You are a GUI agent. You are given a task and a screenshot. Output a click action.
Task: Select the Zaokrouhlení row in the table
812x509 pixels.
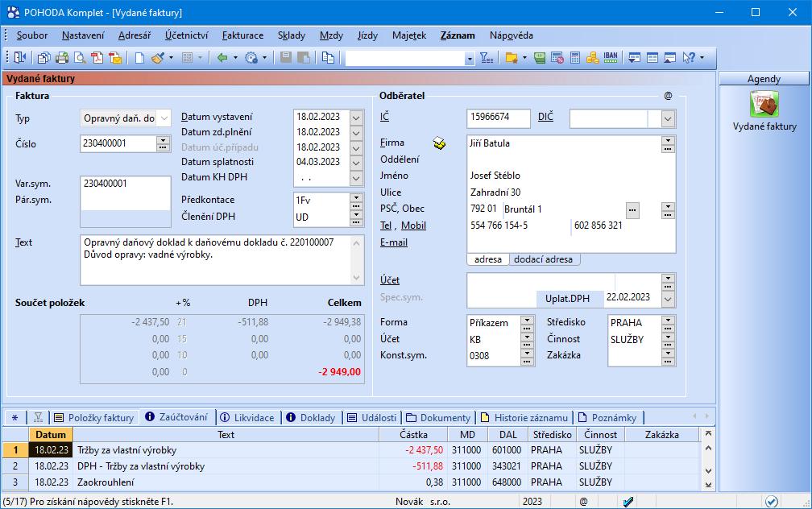(351, 482)
